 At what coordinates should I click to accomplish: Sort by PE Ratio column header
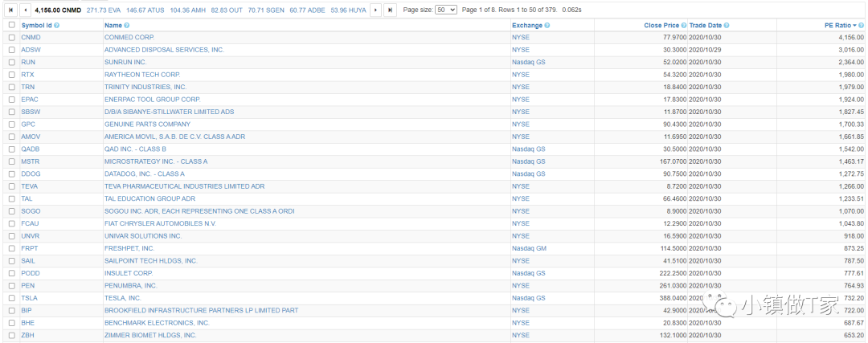pos(837,26)
